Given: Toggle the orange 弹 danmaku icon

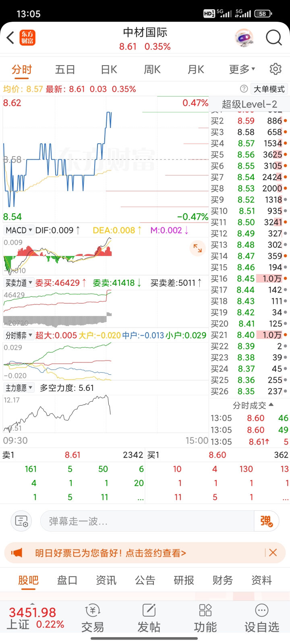Looking at the screenshot, I should [267, 521].
